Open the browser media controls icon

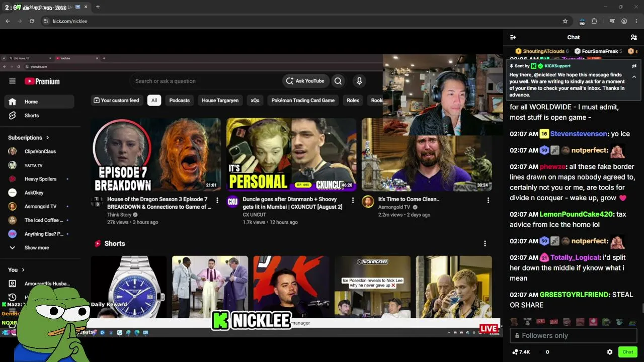point(612,21)
